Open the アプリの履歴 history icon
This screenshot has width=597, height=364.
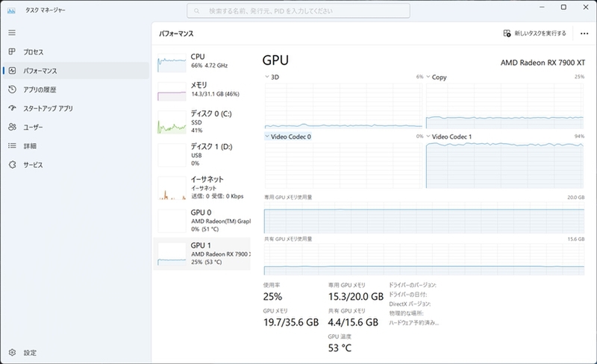(x=12, y=90)
